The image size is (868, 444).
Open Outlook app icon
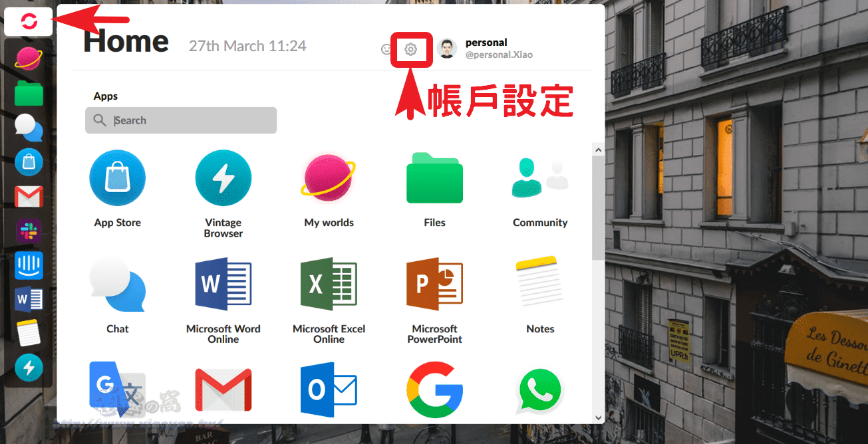click(329, 389)
